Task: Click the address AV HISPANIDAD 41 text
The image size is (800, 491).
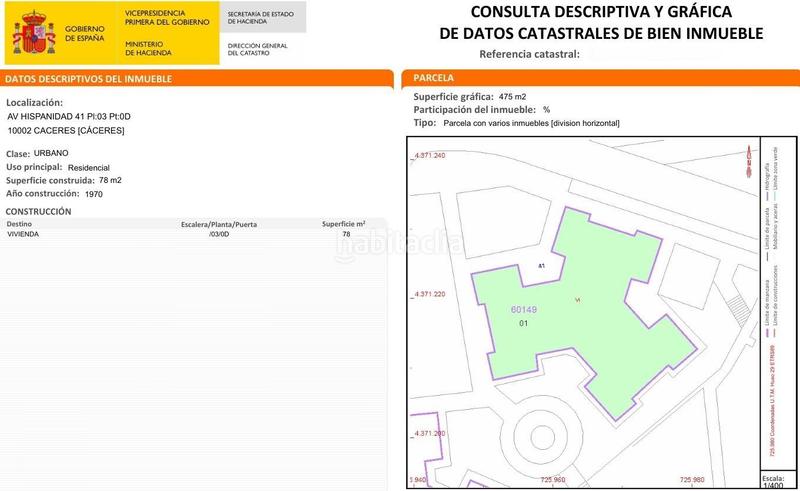Action: (68, 116)
